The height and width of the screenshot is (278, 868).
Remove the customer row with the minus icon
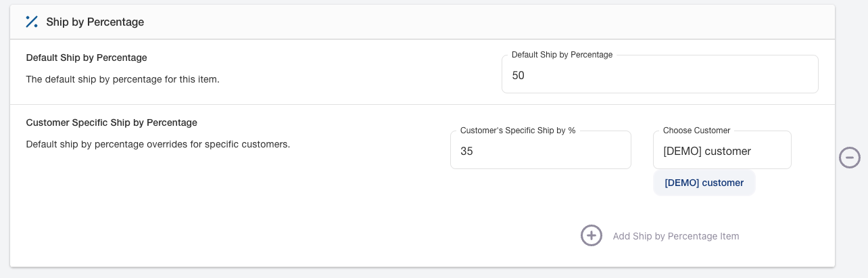(849, 158)
